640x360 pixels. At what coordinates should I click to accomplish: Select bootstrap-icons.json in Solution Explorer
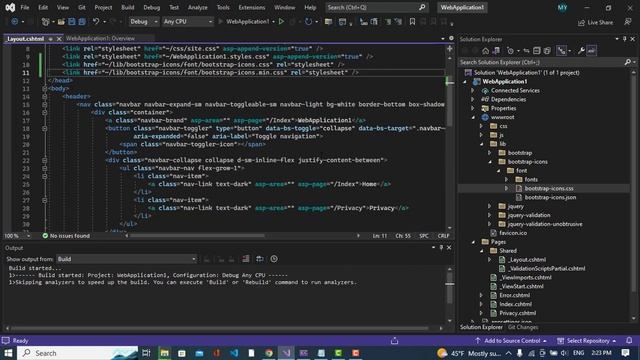550,198
